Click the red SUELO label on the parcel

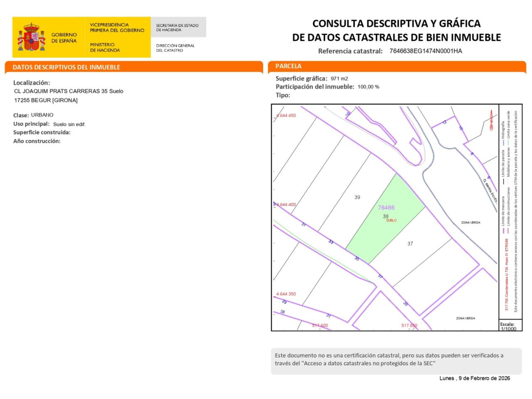391,220
